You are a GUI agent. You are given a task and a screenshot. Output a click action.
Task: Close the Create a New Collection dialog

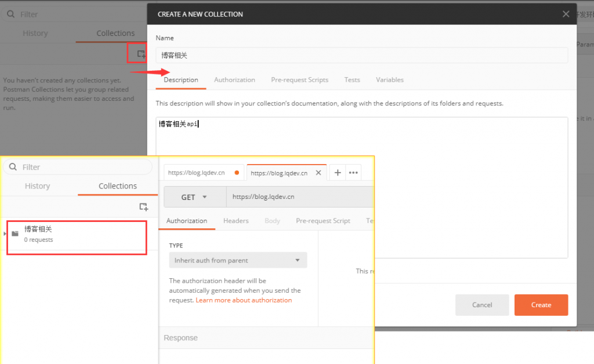point(566,14)
